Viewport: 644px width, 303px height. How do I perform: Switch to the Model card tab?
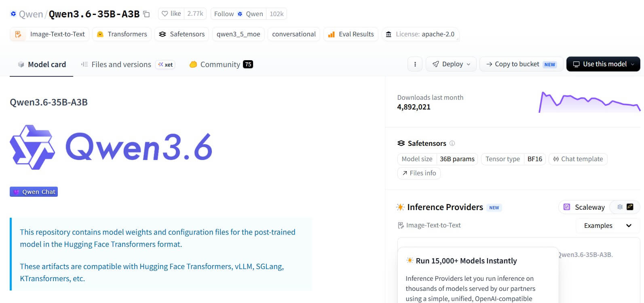point(42,64)
